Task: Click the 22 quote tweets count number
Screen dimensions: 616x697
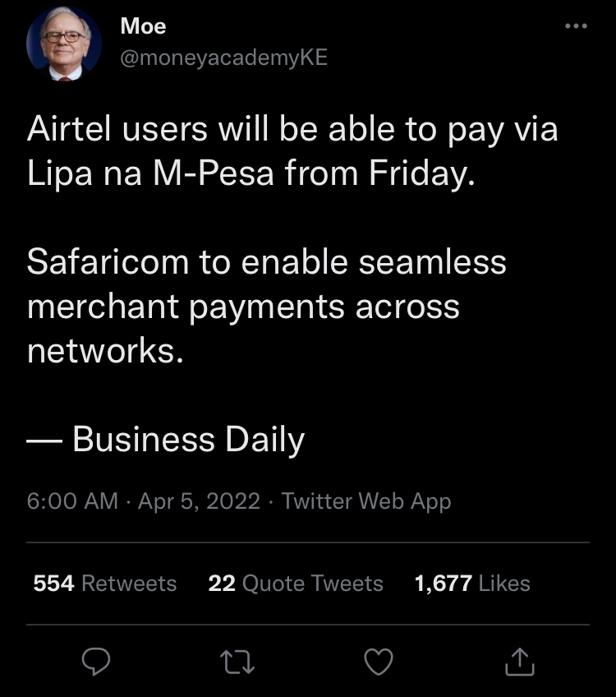Action: (x=222, y=584)
